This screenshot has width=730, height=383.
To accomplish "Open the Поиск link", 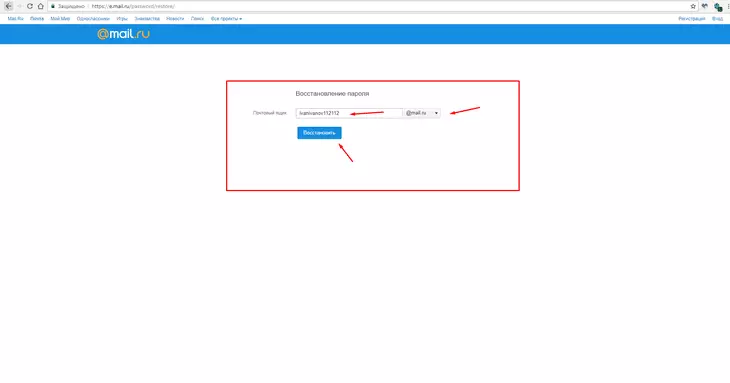I will (197, 19).
